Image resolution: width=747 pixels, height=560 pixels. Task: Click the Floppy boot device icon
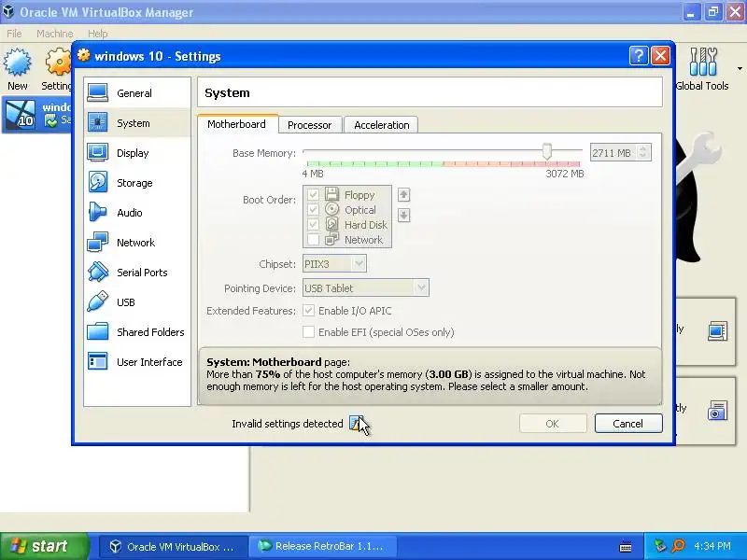click(x=332, y=194)
